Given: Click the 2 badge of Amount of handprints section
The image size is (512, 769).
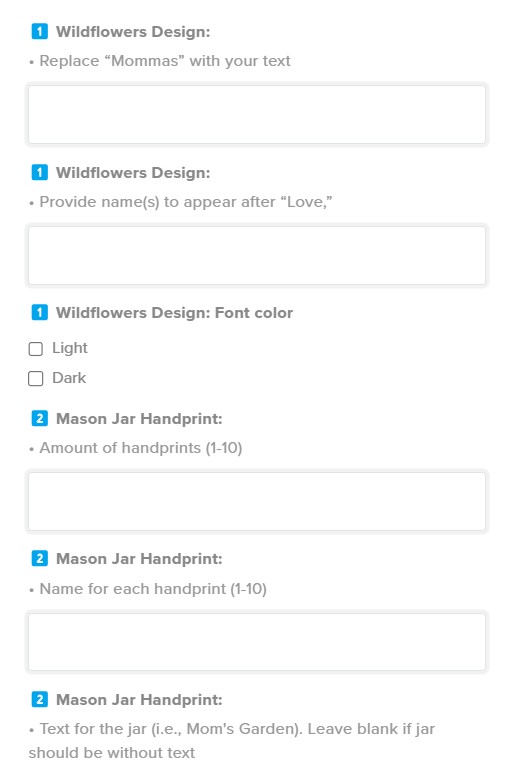Looking at the screenshot, I should pos(40,418).
